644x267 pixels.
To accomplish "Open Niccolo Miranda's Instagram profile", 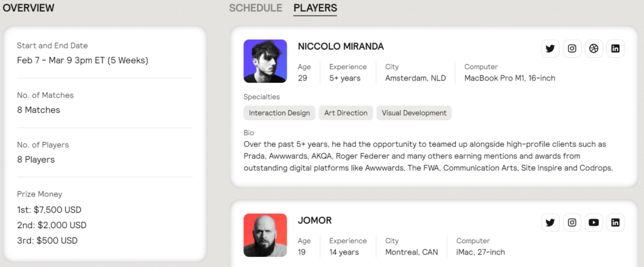I will point(572,49).
